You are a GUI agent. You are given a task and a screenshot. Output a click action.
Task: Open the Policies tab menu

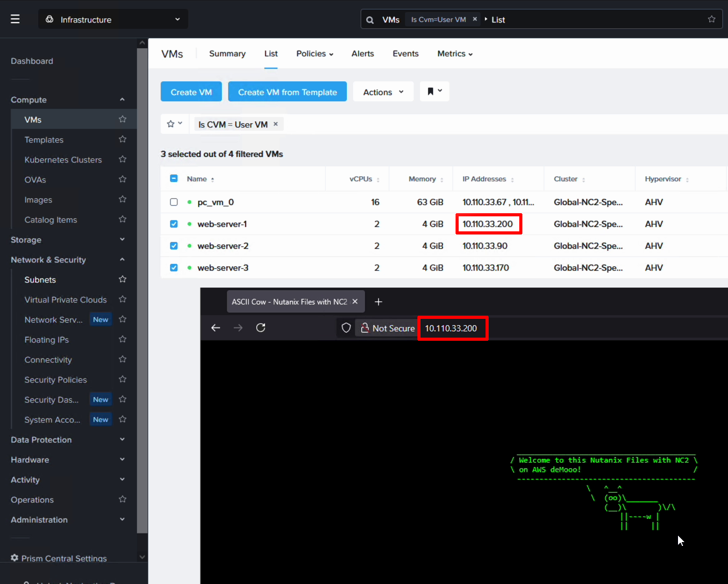(x=315, y=53)
